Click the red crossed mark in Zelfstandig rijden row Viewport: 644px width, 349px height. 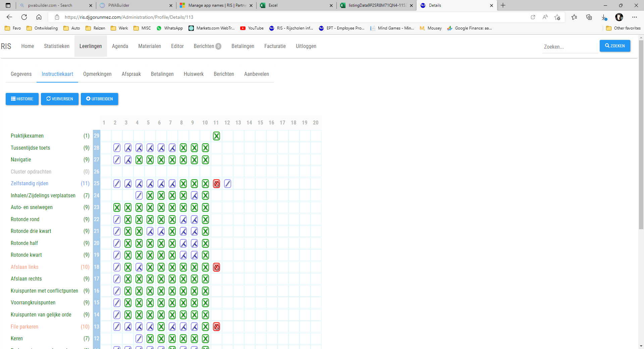click(216, 184)
